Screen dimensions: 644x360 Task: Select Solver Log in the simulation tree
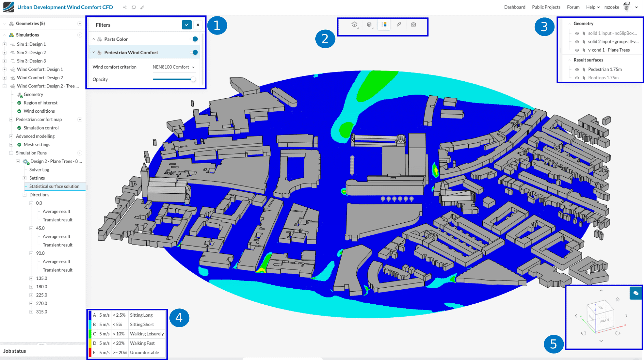tap(39, 170)
